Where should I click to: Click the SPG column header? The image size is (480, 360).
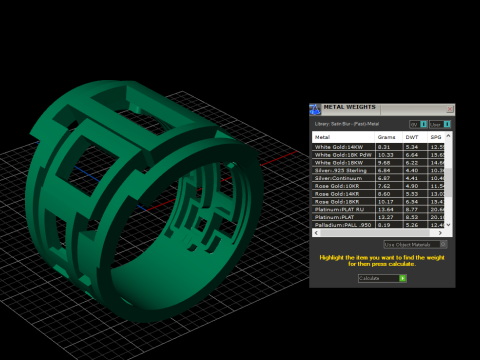[x=436, y=137]
